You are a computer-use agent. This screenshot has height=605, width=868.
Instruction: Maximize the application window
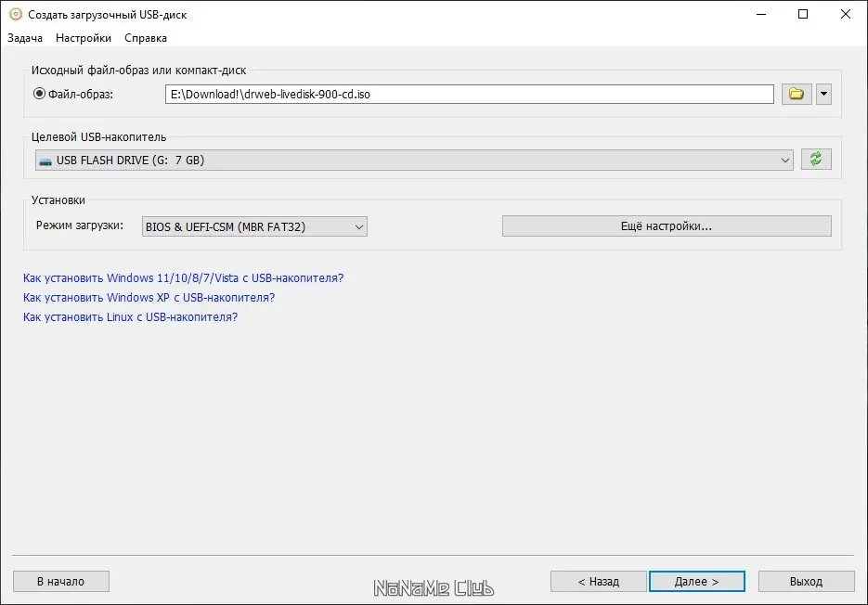coord(803,15)
